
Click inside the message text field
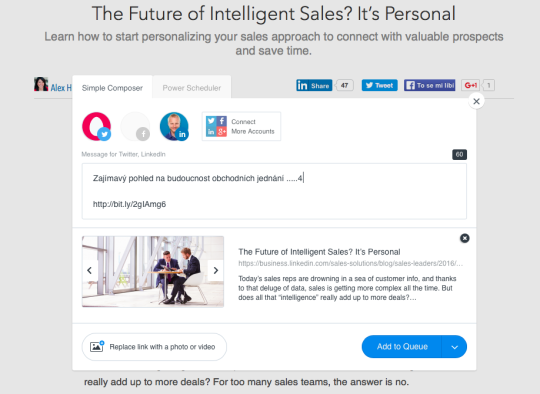274,191
